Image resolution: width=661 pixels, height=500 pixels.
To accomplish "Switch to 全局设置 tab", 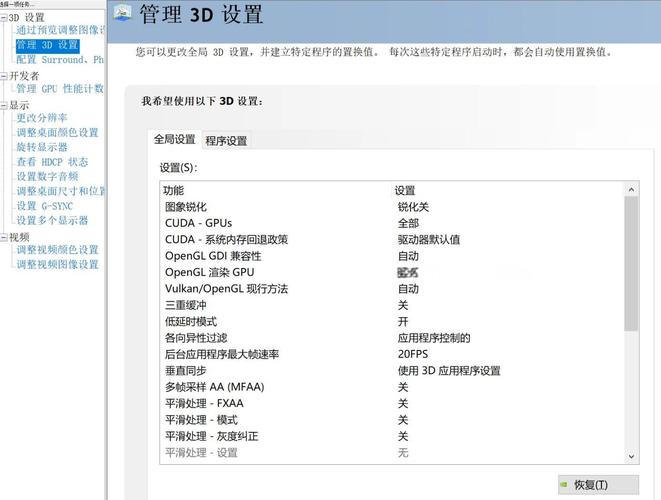I will point(175,139).
